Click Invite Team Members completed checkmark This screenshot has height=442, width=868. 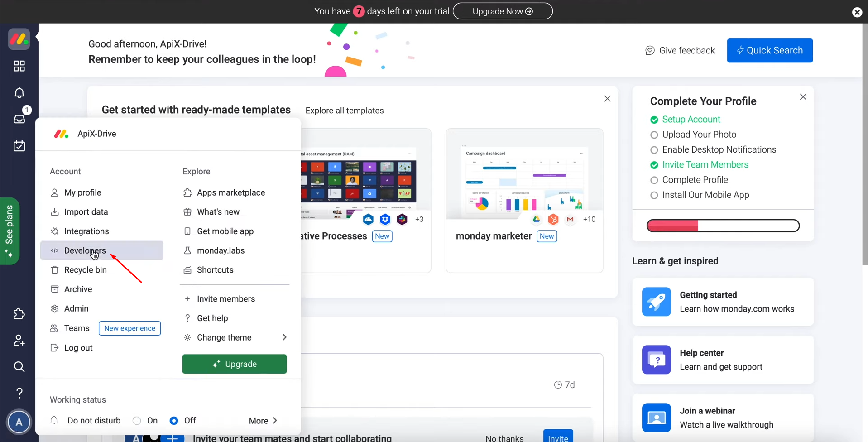pyautogui.click(x=654, y=165)
